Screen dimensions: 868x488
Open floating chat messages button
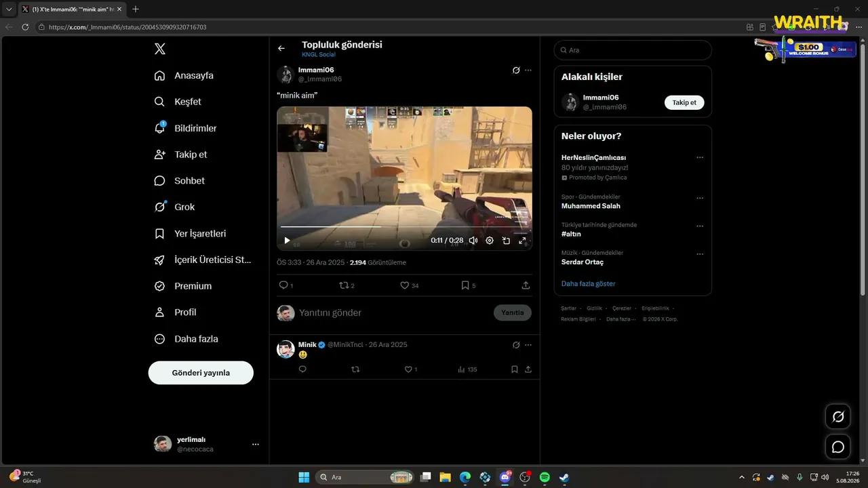[838, 447]
